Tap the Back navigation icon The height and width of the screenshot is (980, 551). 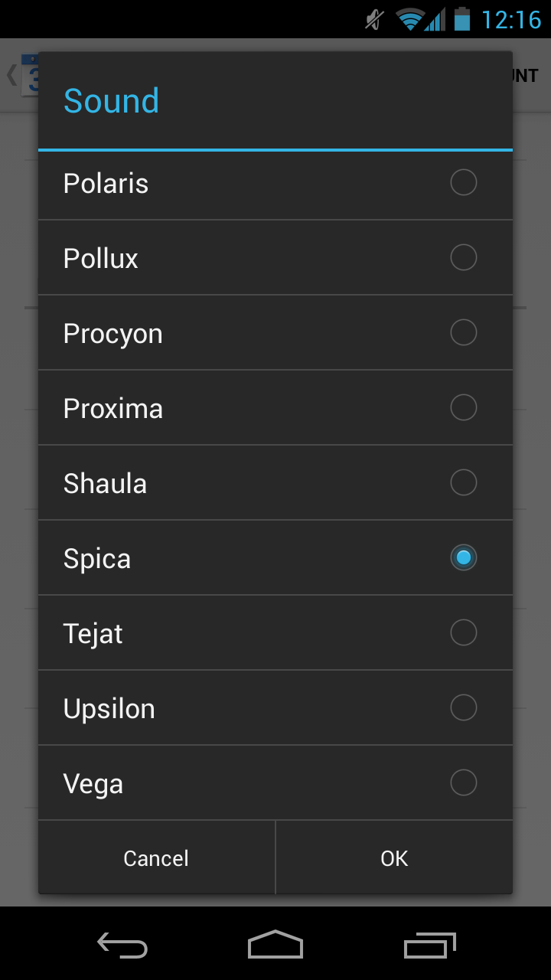(x=122, y=946)
